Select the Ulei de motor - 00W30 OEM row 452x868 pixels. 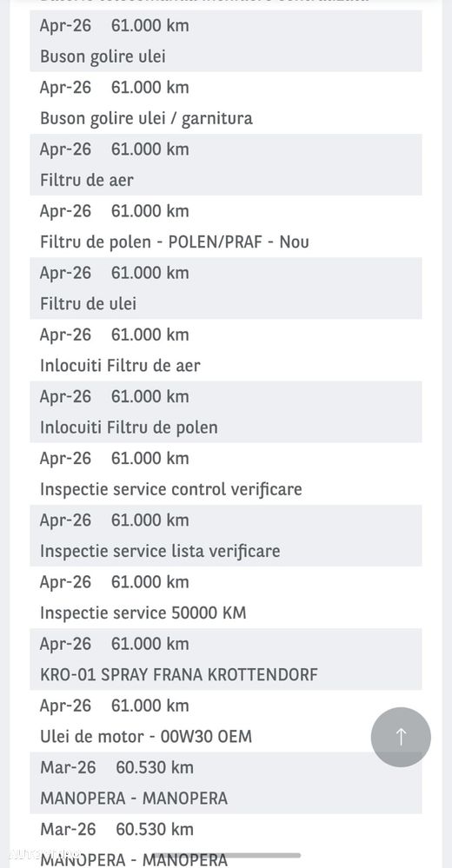coord(226,721)
